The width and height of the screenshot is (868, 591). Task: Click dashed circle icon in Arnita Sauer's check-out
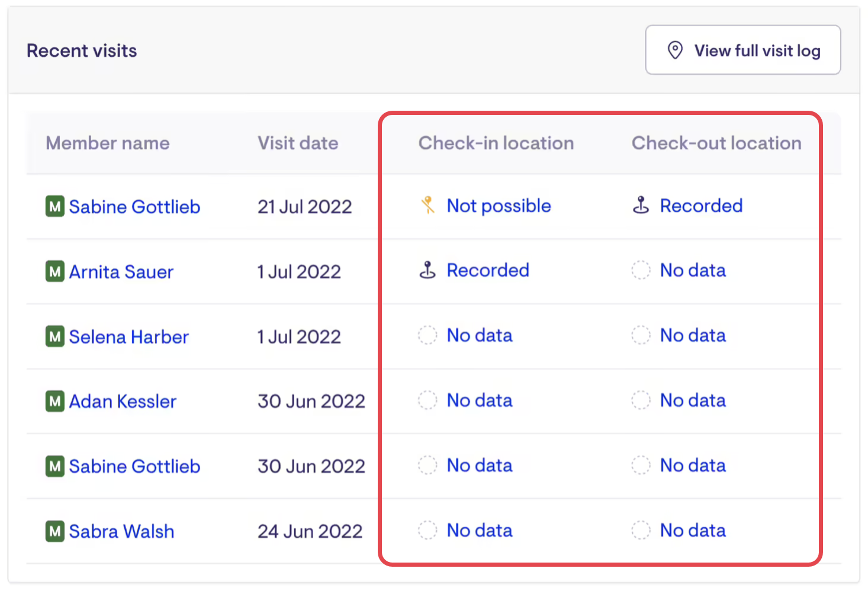click(x=641, y=271)
